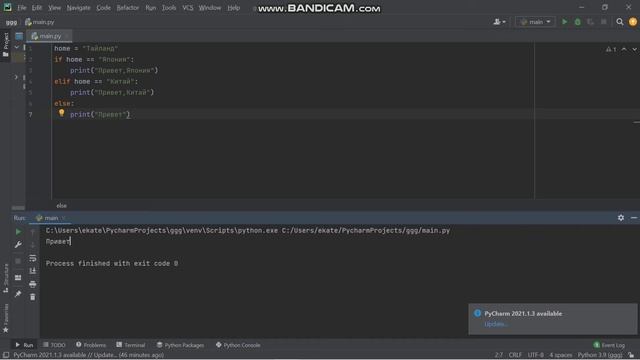Viewport: 640px width, 360px height.
Task: Open the Window menu
Action: pos(210,8)
